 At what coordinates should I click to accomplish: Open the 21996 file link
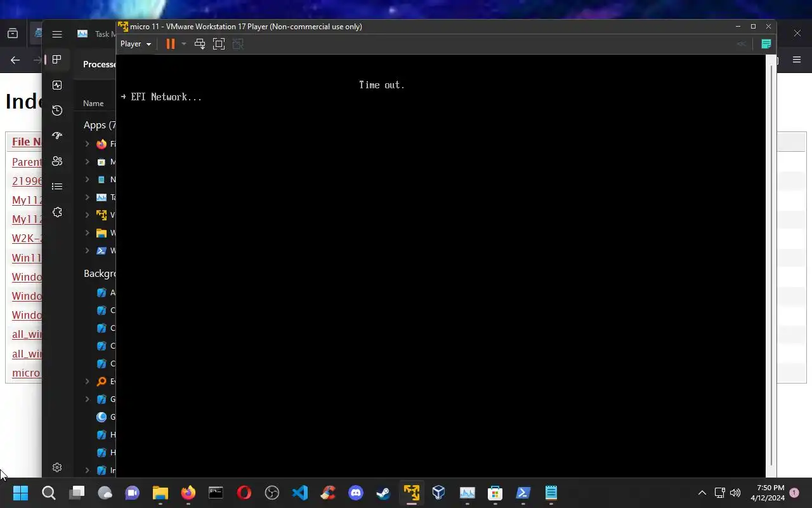(x=27, y=181)
